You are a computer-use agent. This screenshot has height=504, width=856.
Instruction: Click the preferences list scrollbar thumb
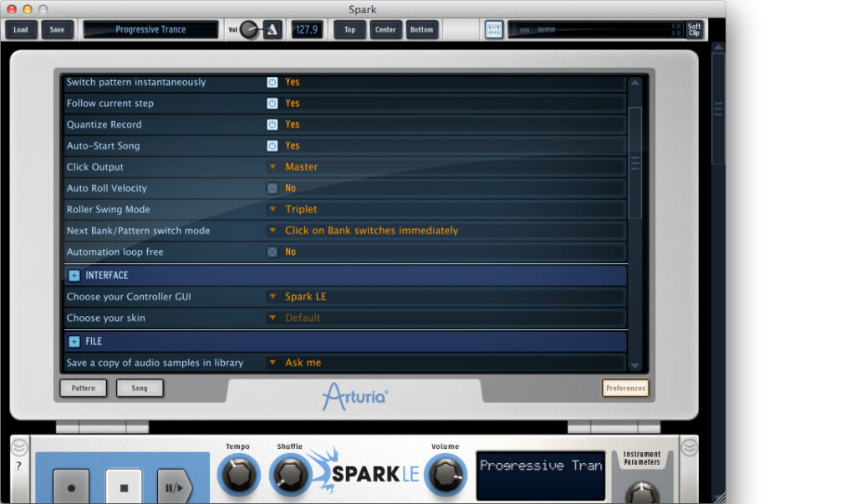pyautogui.click(x=635, y=163)
